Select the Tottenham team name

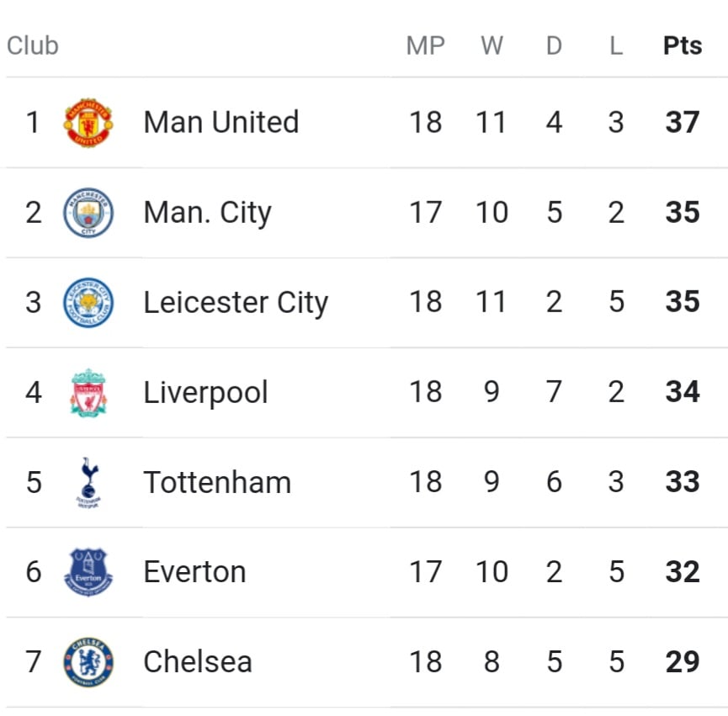[x=217, y=483]
